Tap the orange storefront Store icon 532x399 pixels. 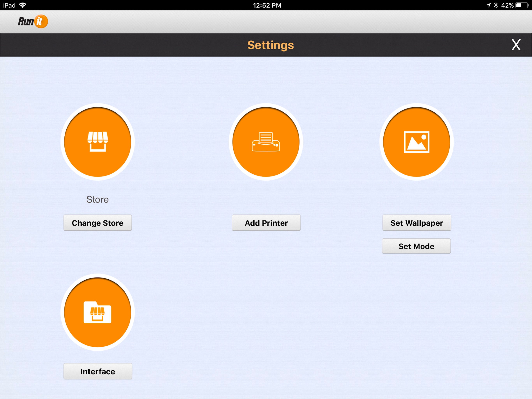[x=97, y=142]
